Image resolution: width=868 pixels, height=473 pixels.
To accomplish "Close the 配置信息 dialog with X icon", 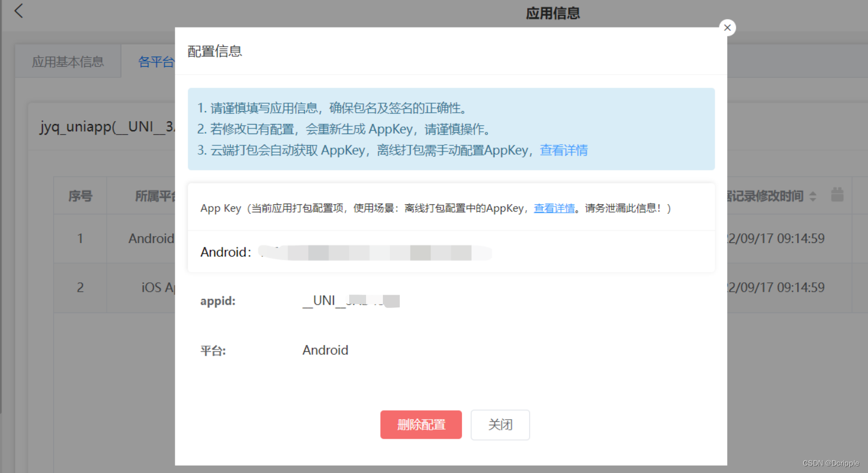I will point(727,27).
